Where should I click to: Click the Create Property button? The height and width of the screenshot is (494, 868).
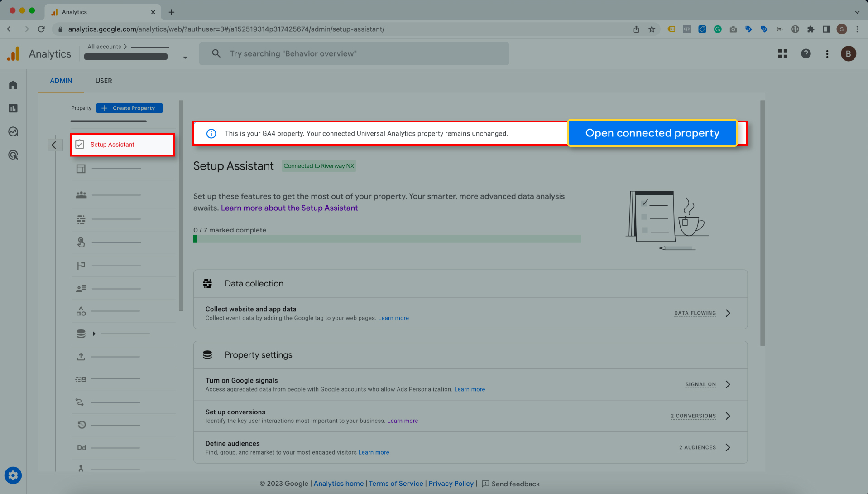pos(129,108)
